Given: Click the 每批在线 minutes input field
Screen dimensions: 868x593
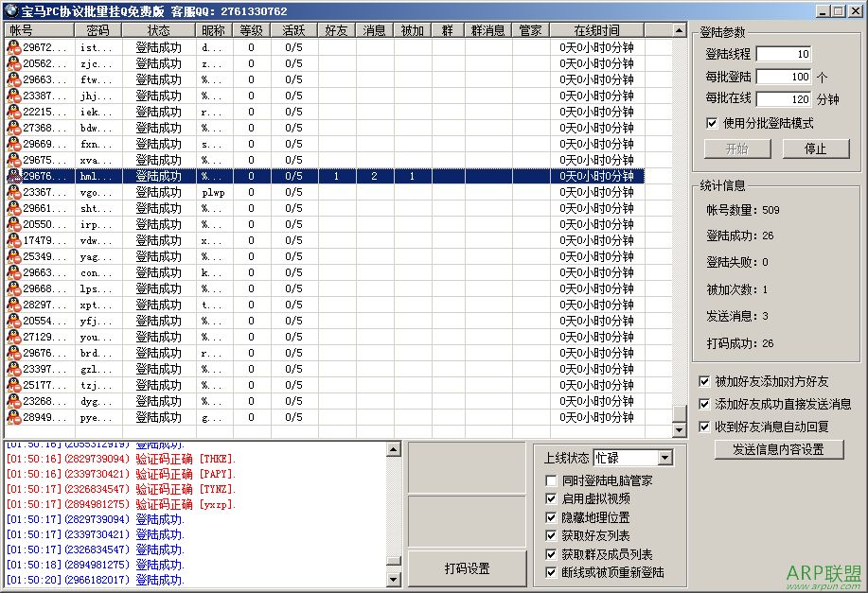Looking at the screenshot, I should click(x=784, y=99).
